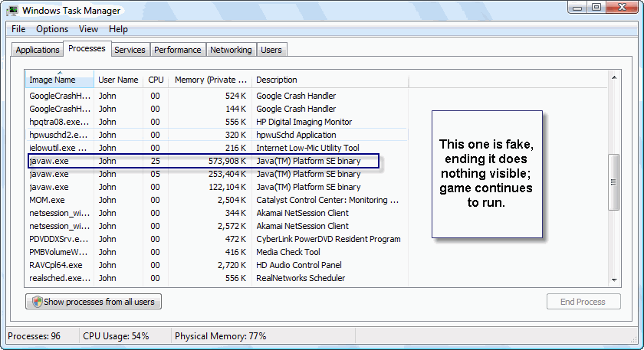Click the scrollbar down arrow
This screenshot has width=644, height=350.
(x=614, y=280)
